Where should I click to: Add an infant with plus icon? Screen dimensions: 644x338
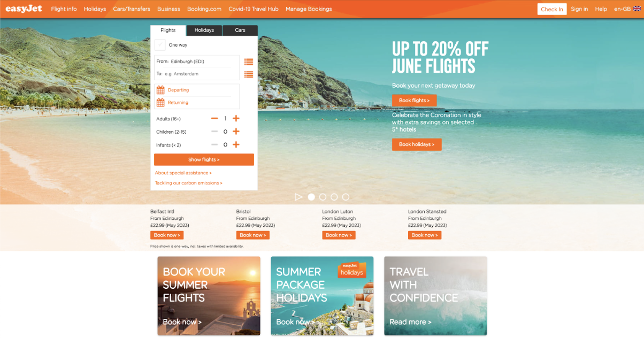point(236,144)
